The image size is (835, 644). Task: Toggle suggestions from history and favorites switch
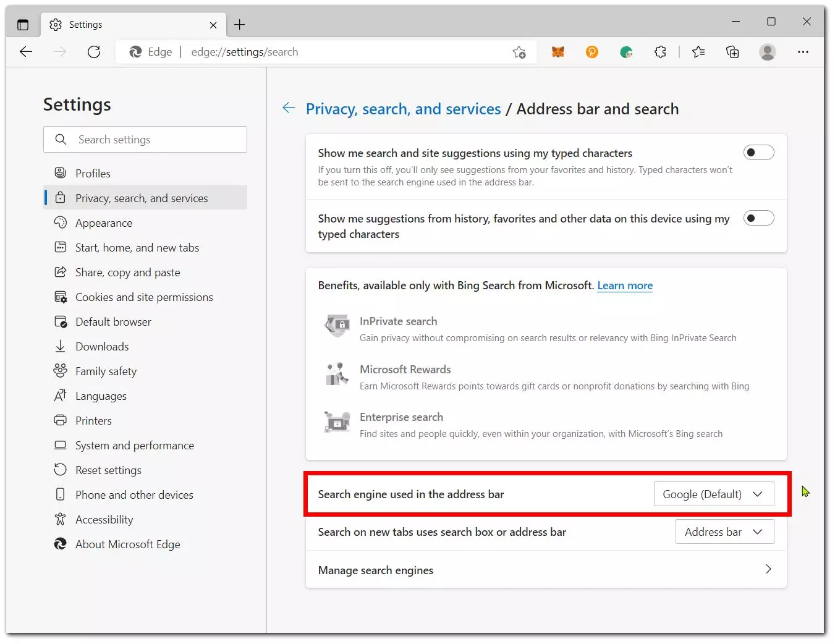(758, 218)
